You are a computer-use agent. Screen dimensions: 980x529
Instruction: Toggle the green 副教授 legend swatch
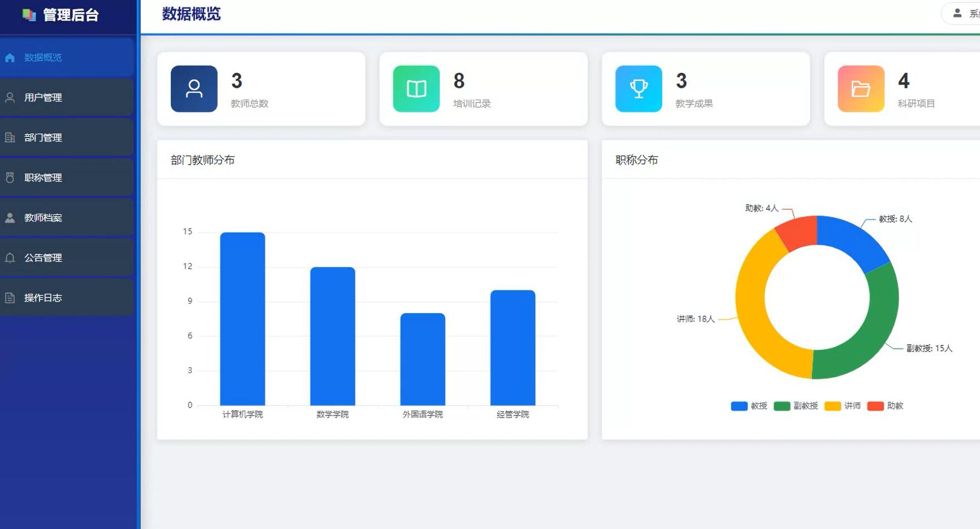782,406
